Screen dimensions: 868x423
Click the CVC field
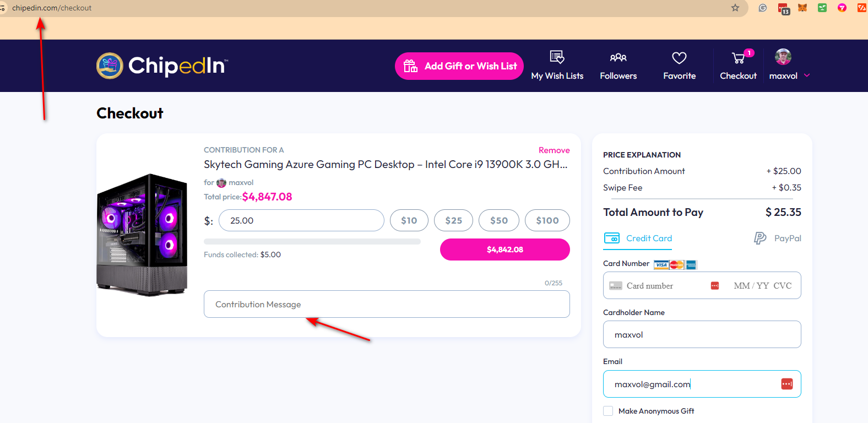tap(783, 286)
